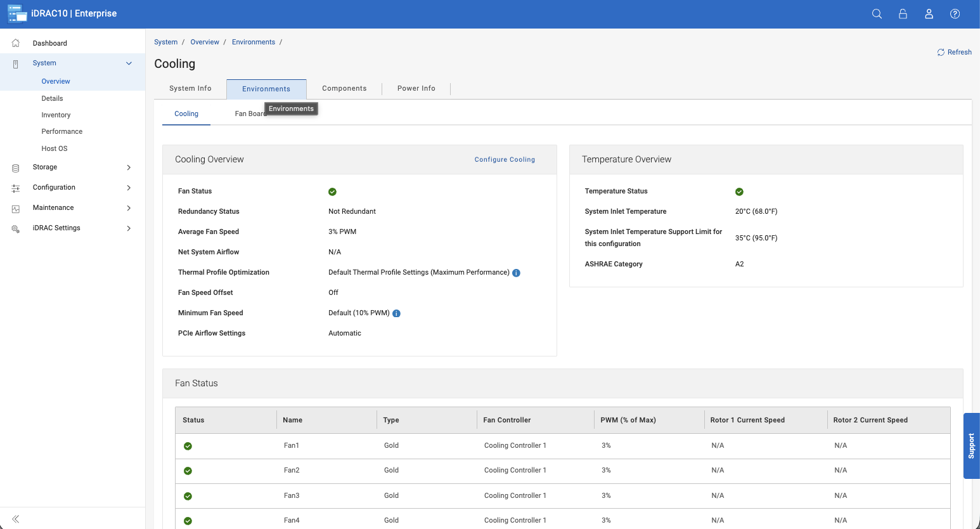
Task: Click the Dashboard home icon
Action: (16, 43)
